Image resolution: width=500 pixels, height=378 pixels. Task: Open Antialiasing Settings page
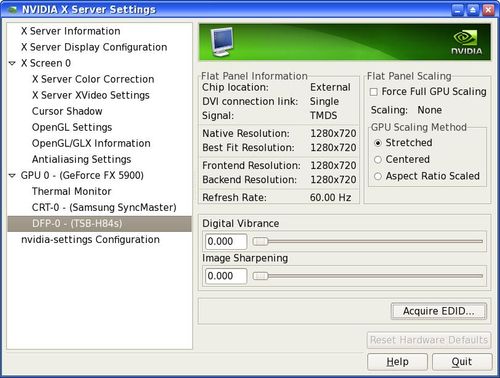click(x=82, y=159)
